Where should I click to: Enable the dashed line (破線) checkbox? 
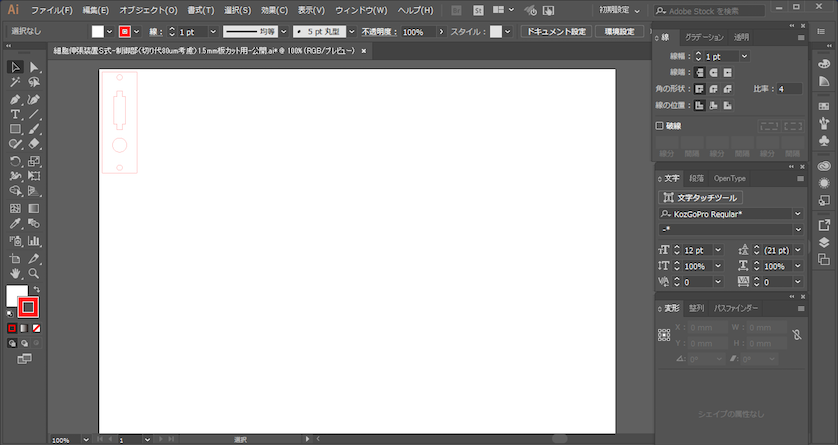point(659,126)
